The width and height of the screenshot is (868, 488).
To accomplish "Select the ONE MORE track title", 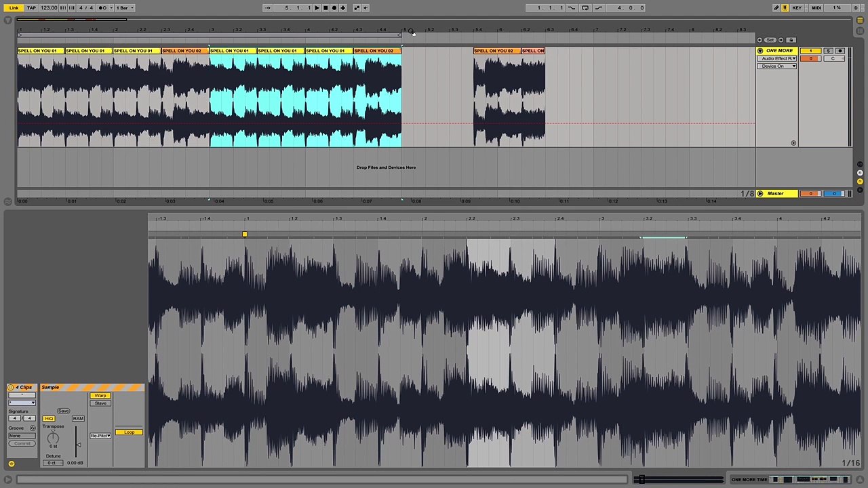I will point(779,51).
